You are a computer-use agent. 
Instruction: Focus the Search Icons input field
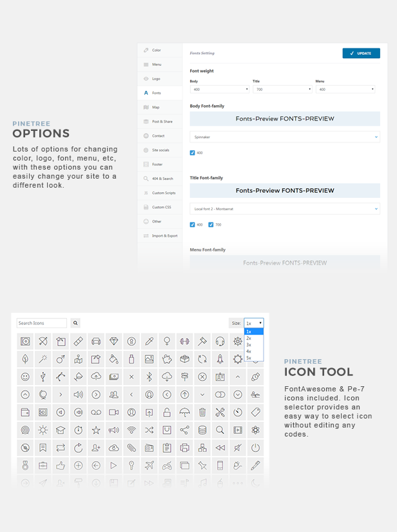42,323
